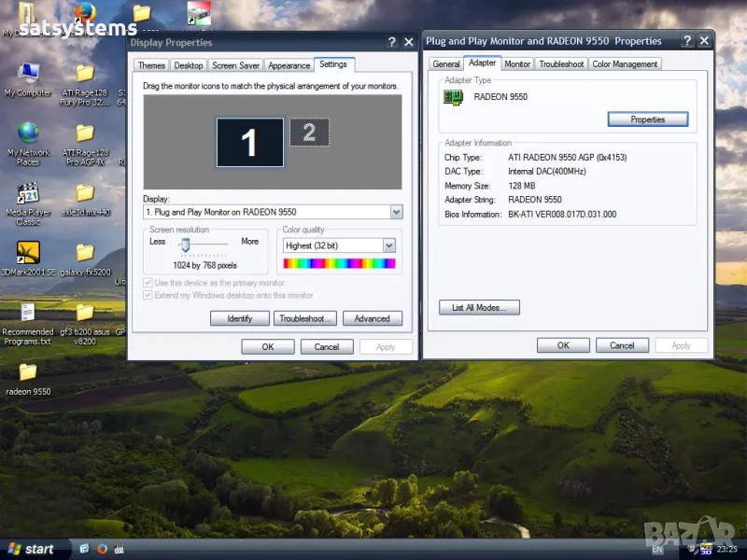This screenshot has height=560, width=747.
Task: Open the radeon 9550 folder
Action: [28, 373]
